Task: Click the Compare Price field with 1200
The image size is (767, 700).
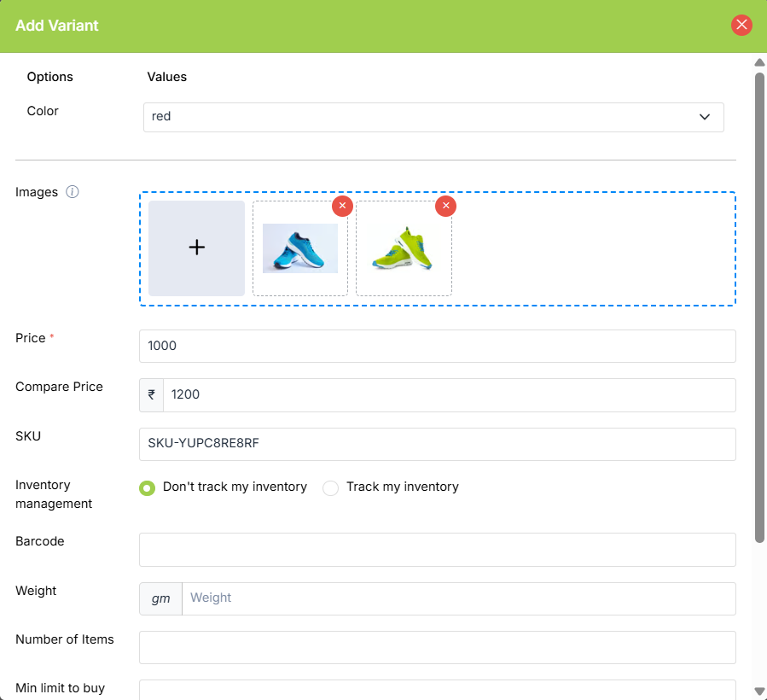Action: 448,395
